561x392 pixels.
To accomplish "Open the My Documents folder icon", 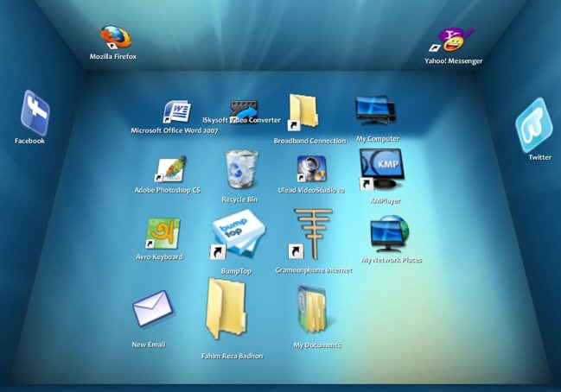I will pos(312,309).
